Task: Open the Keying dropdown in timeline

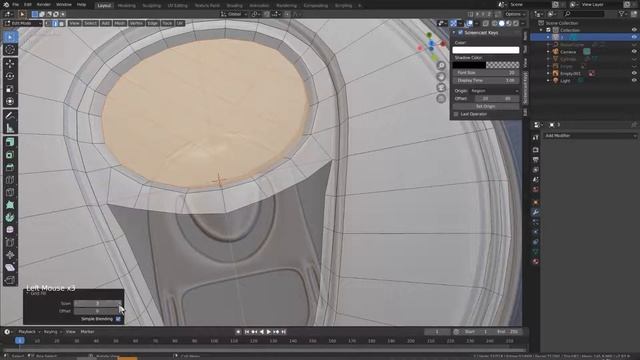Action: click(x=53, y=332)
